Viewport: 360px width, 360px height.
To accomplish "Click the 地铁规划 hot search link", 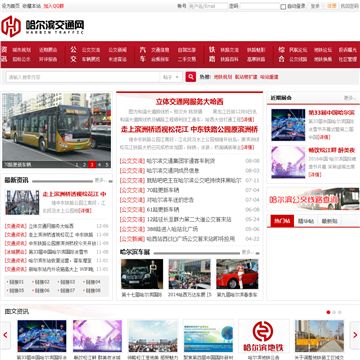I will click(x=223, y=77).
